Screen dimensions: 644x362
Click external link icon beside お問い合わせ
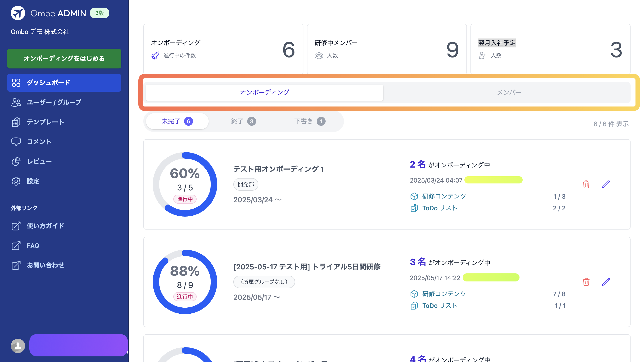click(x=16, y=265)
